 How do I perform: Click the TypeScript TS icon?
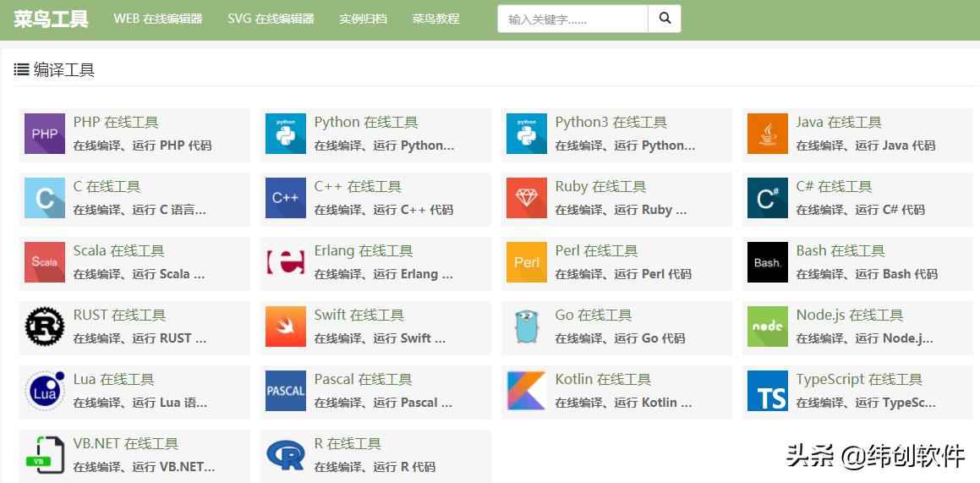pyautogui.click(x=768, y=391)
